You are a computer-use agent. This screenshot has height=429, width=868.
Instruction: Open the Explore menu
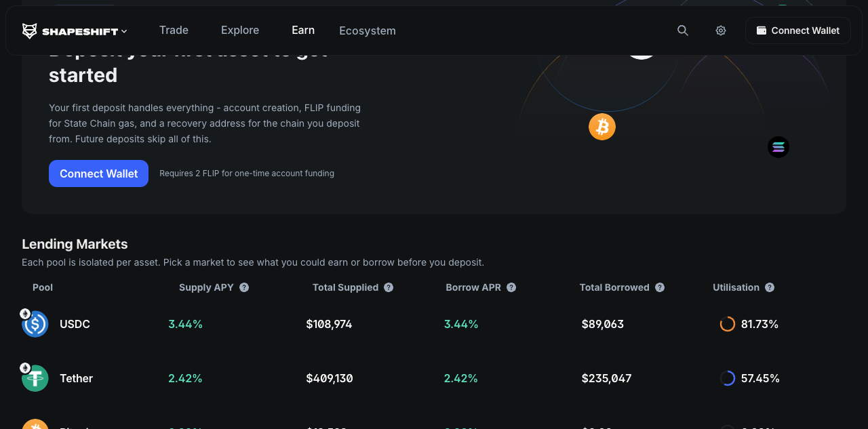tap(240, 30)
